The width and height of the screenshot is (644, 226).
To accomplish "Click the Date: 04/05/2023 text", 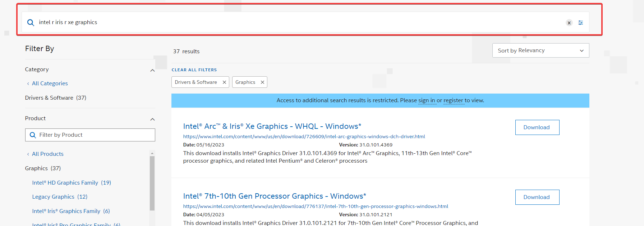I will click(203, 215).
